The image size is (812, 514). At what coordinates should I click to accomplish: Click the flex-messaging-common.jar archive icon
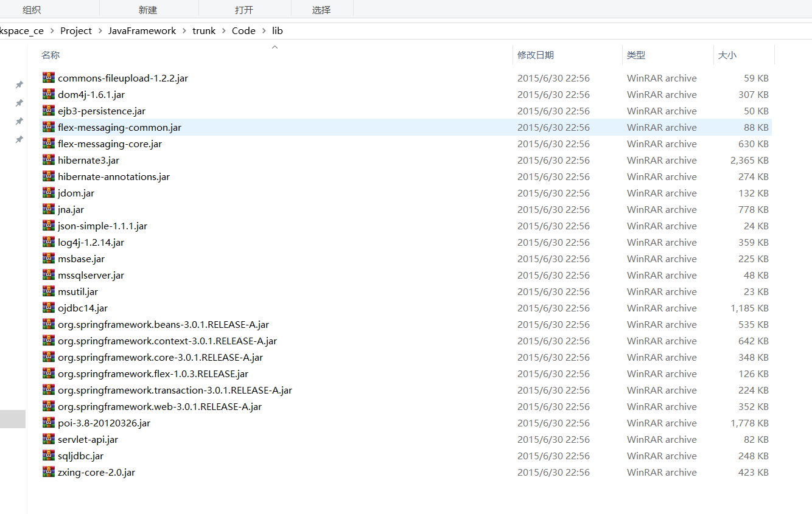(x=49, y=127)
